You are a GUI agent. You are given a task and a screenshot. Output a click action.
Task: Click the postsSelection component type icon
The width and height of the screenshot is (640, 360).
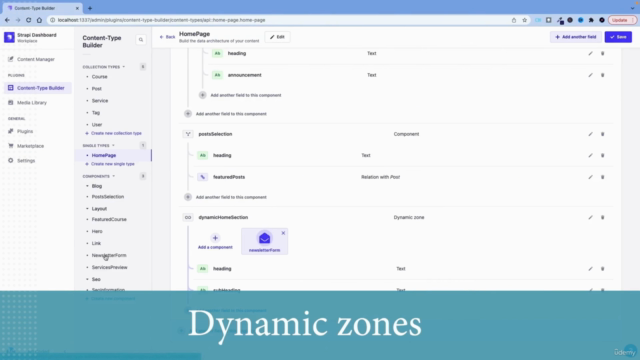click(188, 134)
